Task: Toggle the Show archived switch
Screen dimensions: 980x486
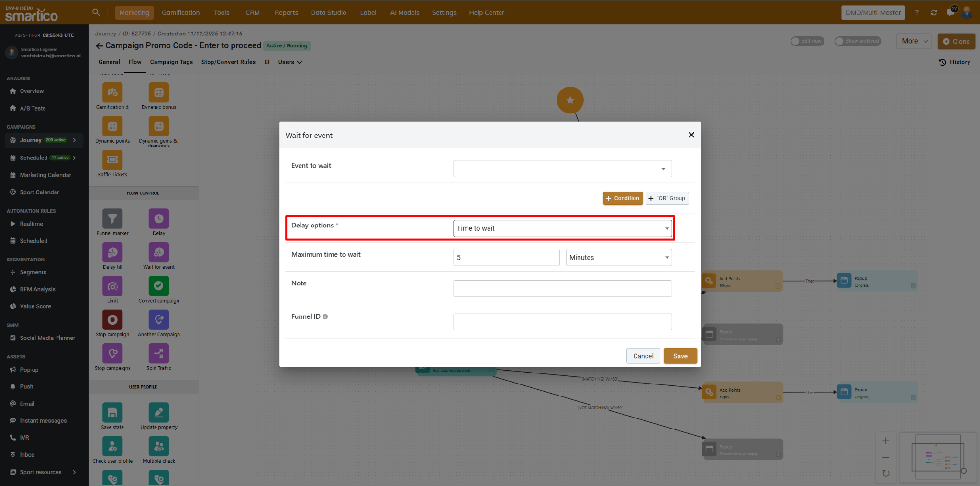Action: 840,41
